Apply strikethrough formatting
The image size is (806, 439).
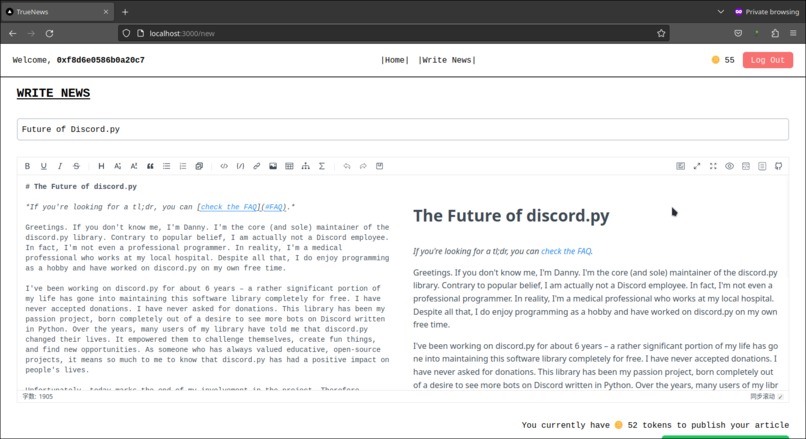click(76, 166)
